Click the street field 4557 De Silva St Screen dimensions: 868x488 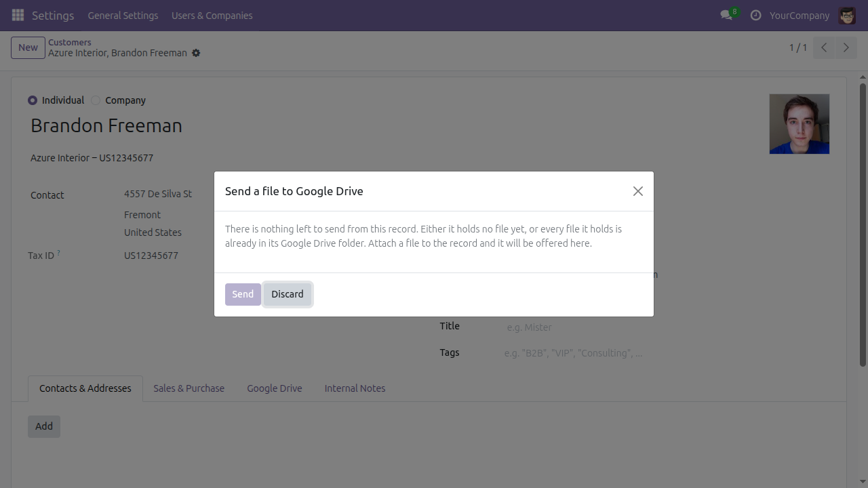158,194
